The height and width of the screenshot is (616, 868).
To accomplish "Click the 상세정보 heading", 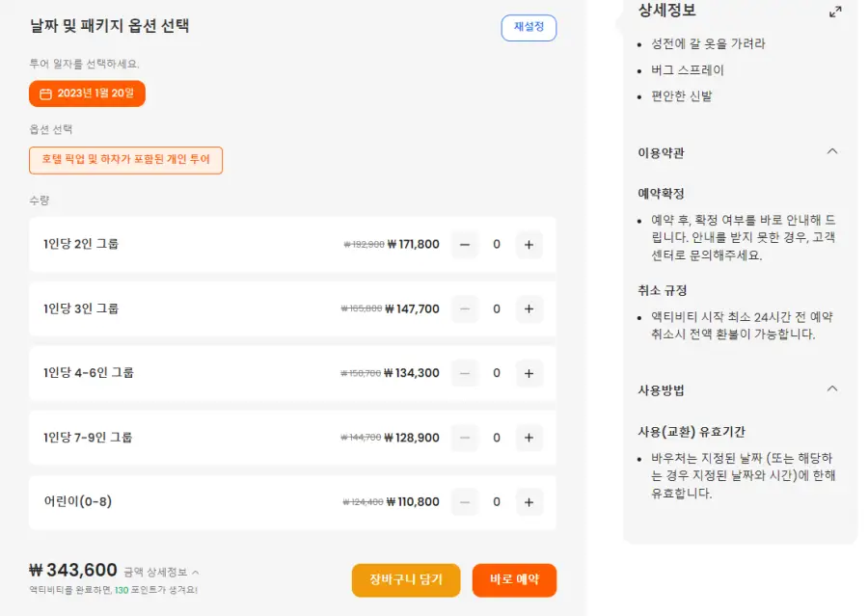I will pos(666,10).
